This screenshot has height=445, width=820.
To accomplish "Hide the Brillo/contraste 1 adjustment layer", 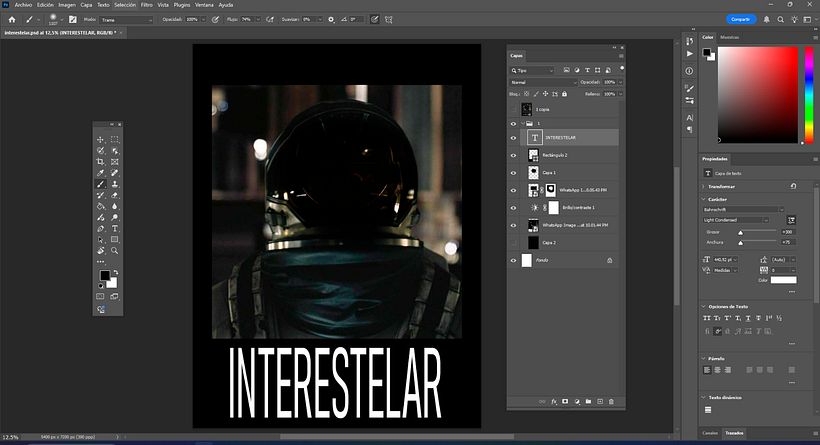I will pos(513,208).
